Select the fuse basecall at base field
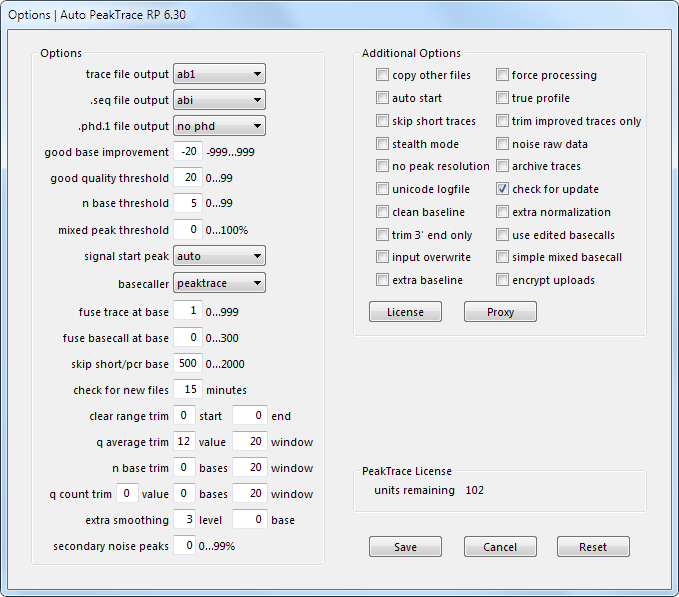Image resolution: width=679 pixels, height=597 pixels. (x=188, y=337)
